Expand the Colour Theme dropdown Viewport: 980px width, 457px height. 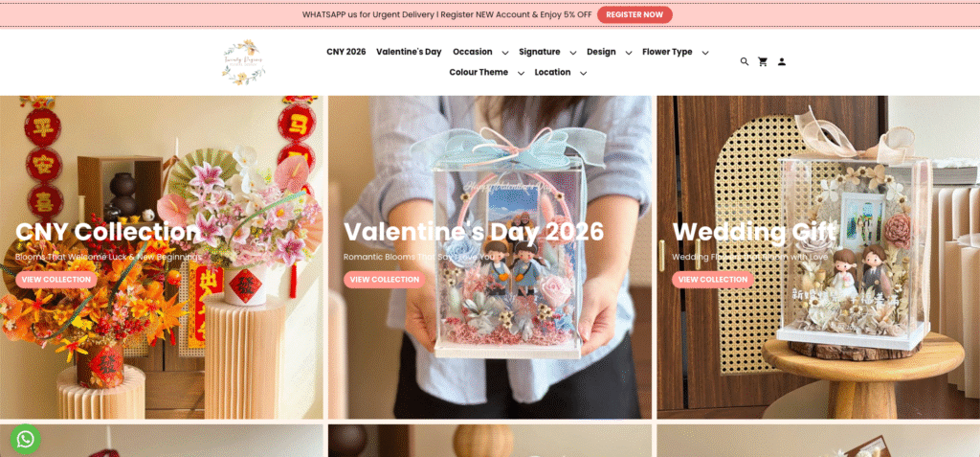point(486,73)
